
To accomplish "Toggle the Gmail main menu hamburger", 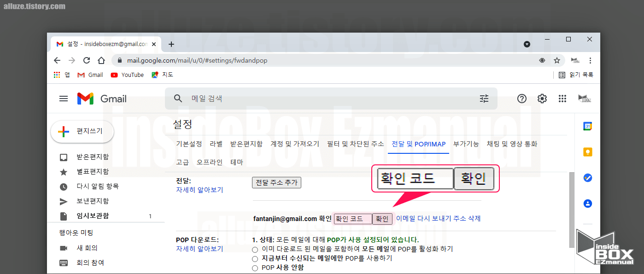I will click(x=64, y=99).
